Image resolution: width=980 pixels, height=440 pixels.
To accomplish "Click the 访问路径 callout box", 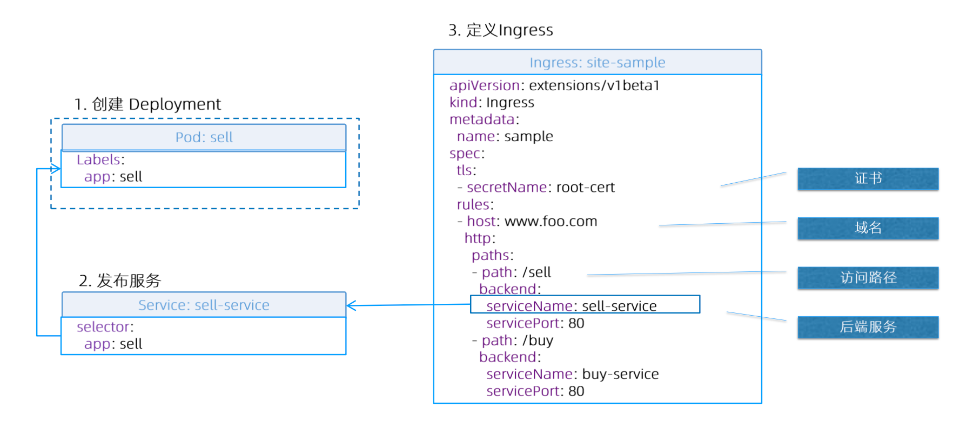I will pos(867,278).
